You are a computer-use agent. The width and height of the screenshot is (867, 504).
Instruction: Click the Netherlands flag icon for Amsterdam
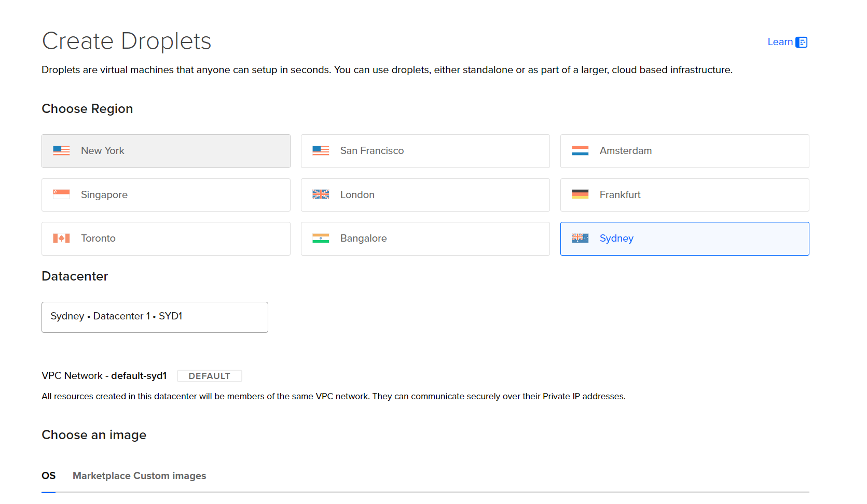point(580,150)
